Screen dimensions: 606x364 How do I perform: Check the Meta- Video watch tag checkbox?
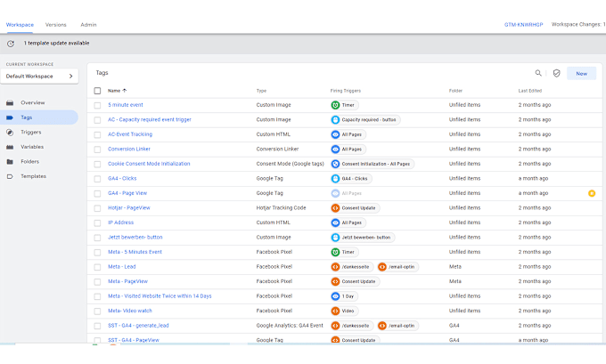pyautogui.click(x=97, y=311)
